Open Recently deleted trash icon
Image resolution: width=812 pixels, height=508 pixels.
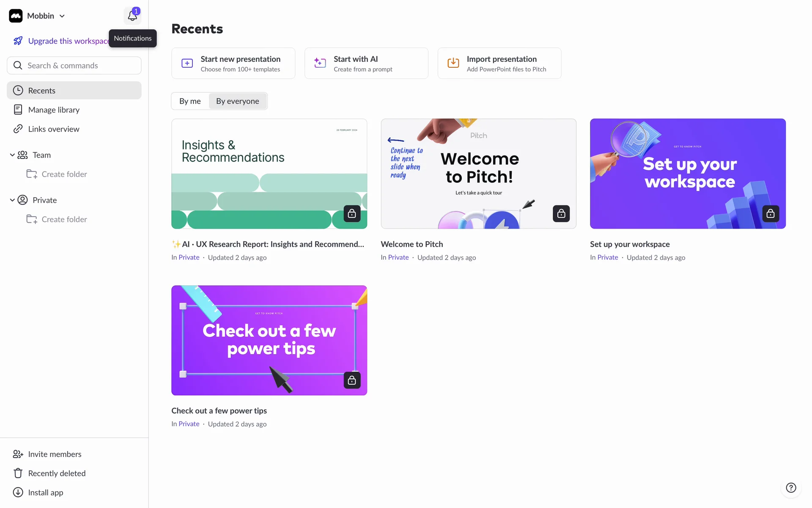(18, 473)
